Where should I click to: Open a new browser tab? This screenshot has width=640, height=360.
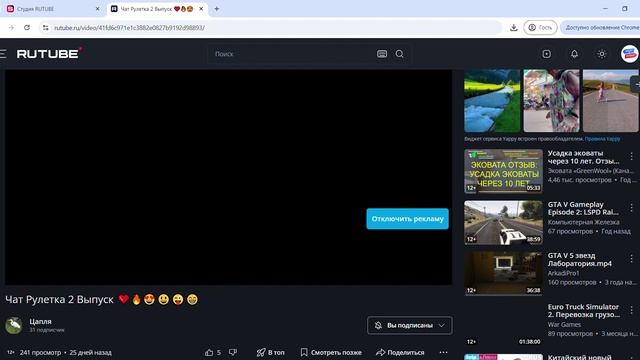(x=217, y=9)
